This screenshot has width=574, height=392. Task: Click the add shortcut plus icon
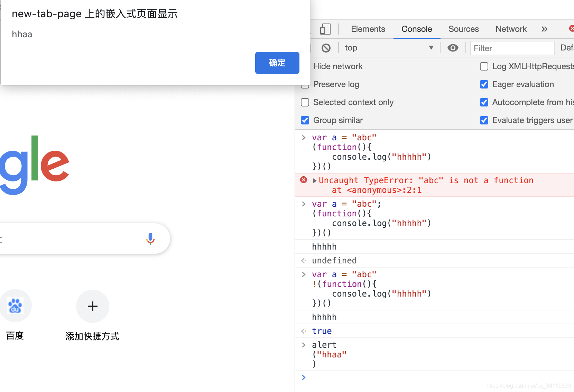point(93,306)
